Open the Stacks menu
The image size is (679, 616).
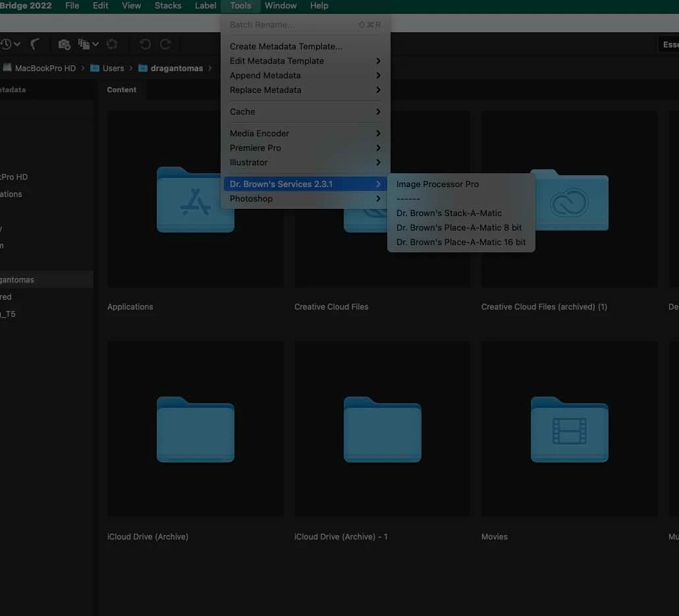[168, 6]
